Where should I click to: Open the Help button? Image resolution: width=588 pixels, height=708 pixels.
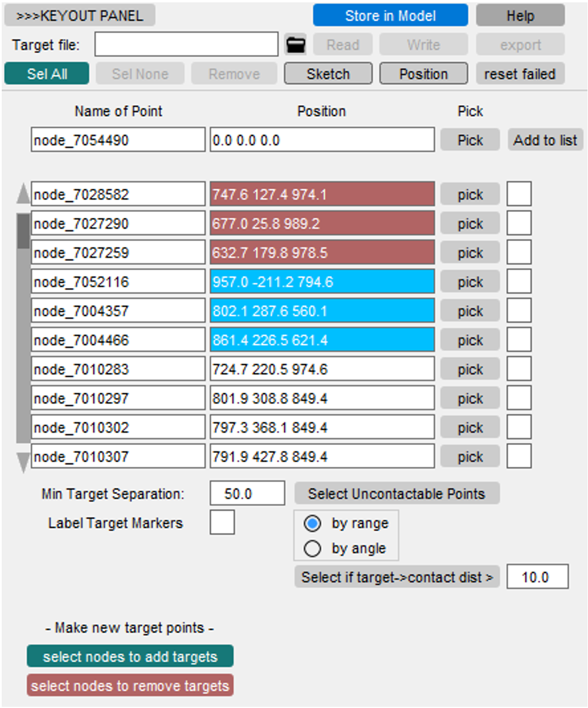tap(520, 16)
